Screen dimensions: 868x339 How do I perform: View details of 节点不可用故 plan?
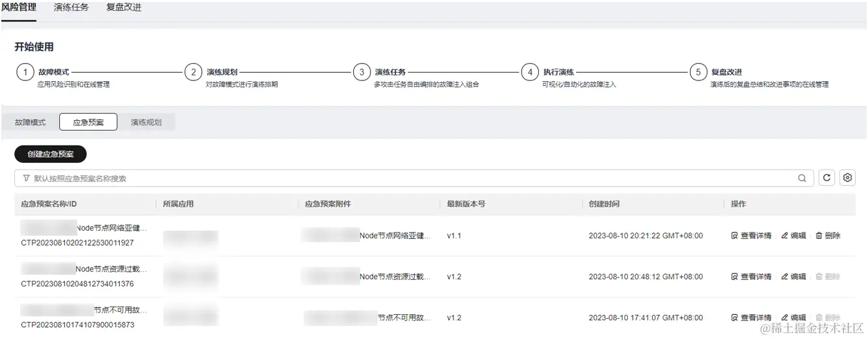(751, 318)
